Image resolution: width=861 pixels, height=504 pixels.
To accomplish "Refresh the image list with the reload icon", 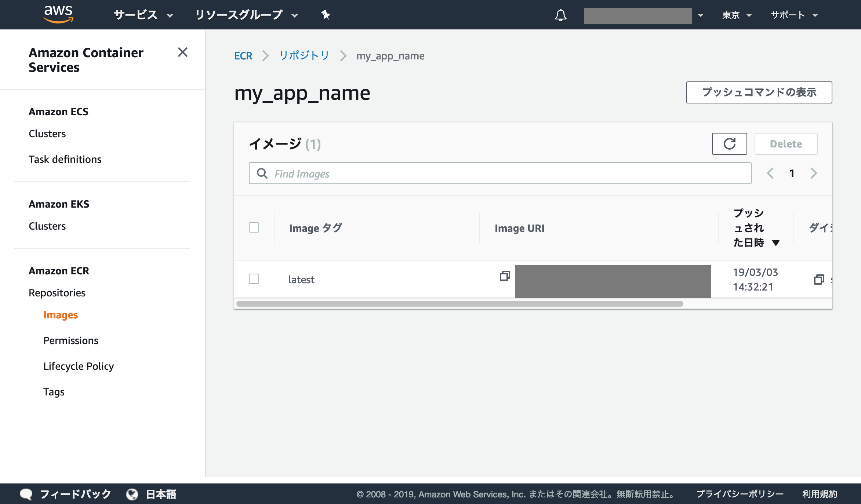I will point(729,143).
